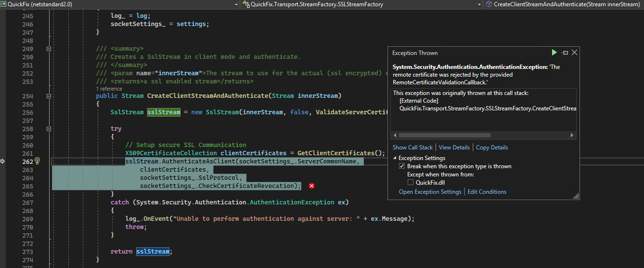Click the 'Setup secure SSL Communication' comment
Screen dimensions: 644x268
(186, 145)
